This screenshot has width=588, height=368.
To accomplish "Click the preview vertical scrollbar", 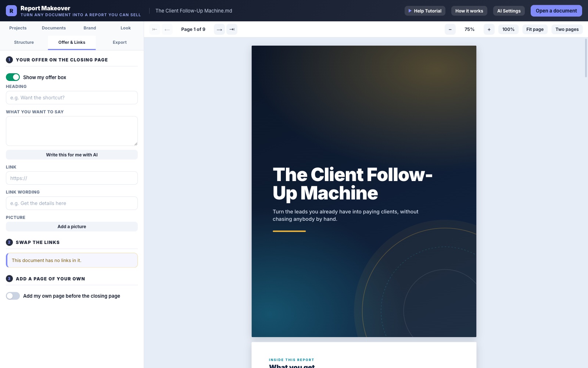I will pos(586,58).
